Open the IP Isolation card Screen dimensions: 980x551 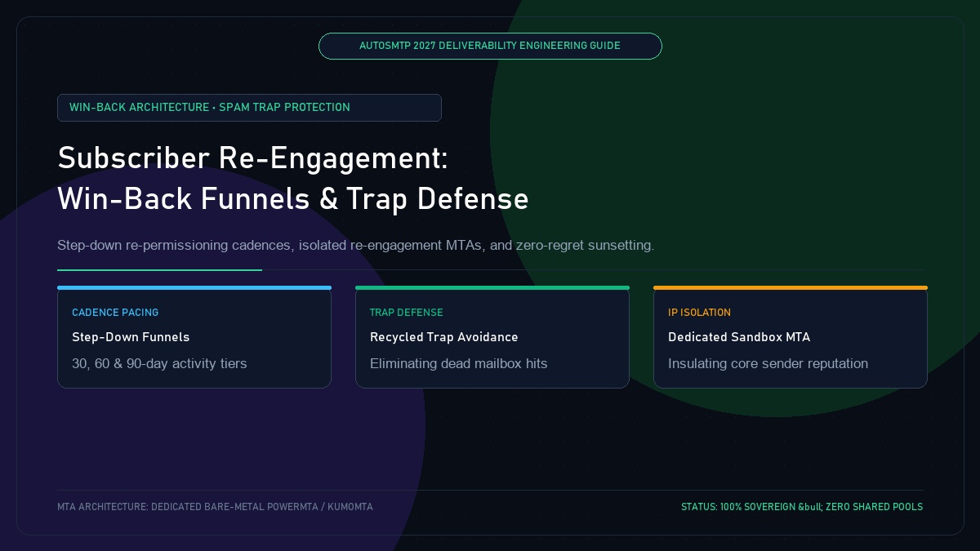pyautogui.click(x=791, y=337)
